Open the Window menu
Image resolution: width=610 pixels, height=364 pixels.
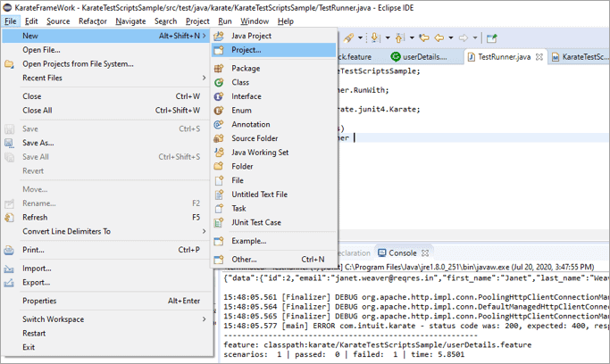(x=255, y=21)
